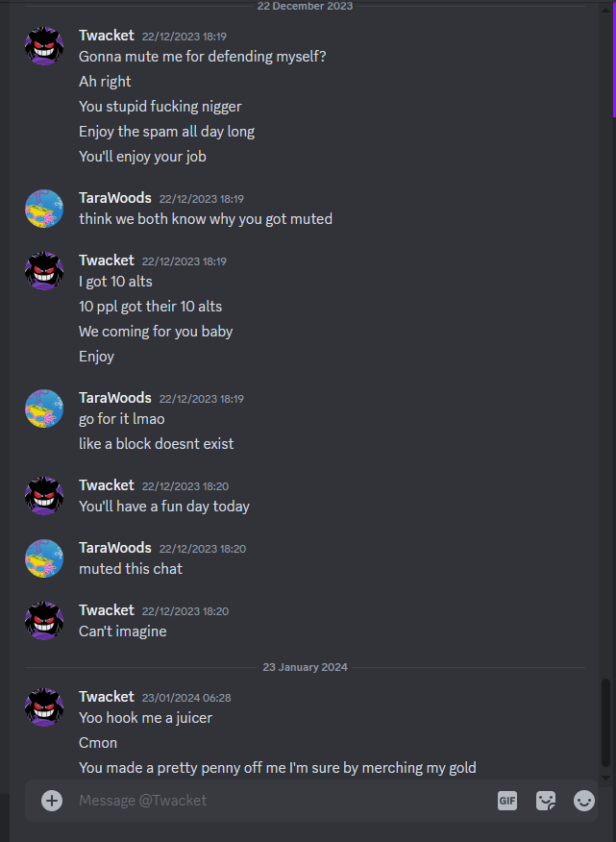The image size is (616, 842).
Task: Click Twacket avatar beside 'Yoo hook me a juicer'
Action: pos(44,707)
